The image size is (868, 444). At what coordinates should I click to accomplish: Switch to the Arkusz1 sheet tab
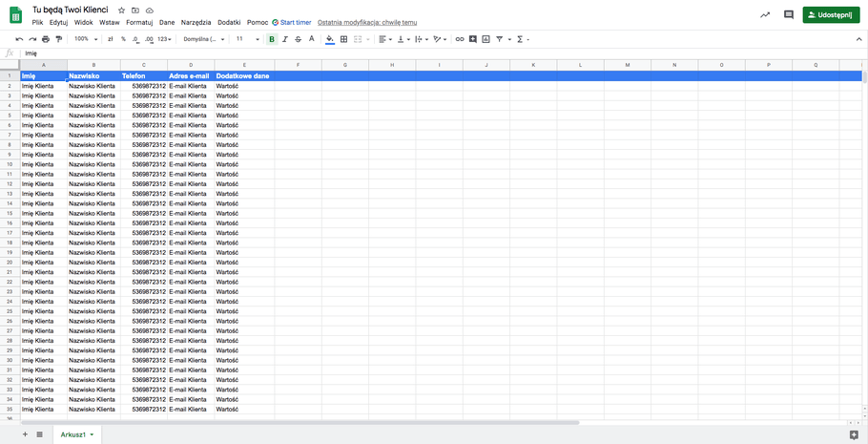(74, 434)
